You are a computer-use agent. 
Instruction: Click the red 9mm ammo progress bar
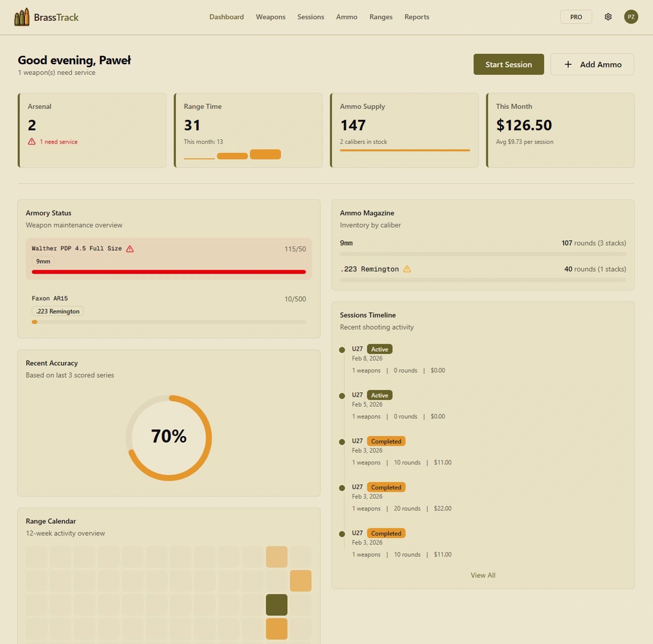click(168, 272)
